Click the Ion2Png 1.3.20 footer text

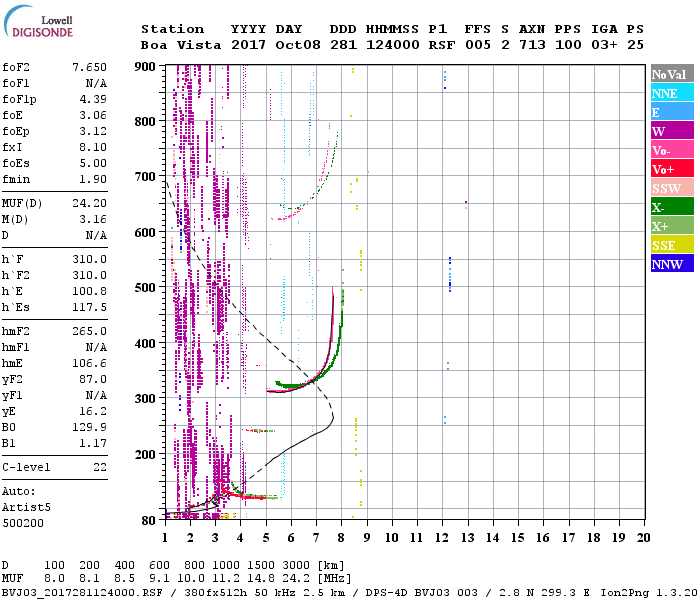(x=649, y=593)
